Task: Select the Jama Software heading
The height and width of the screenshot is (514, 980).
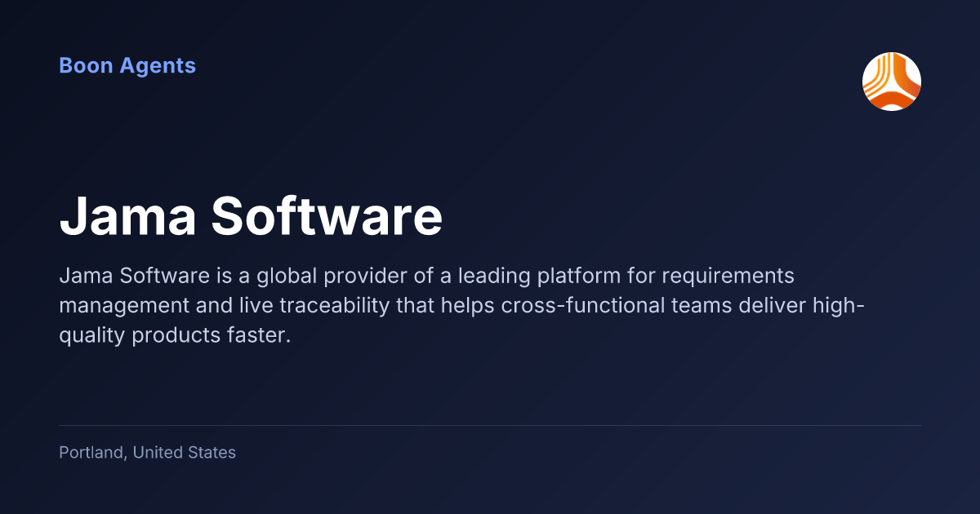Action: tap(251, 216)
